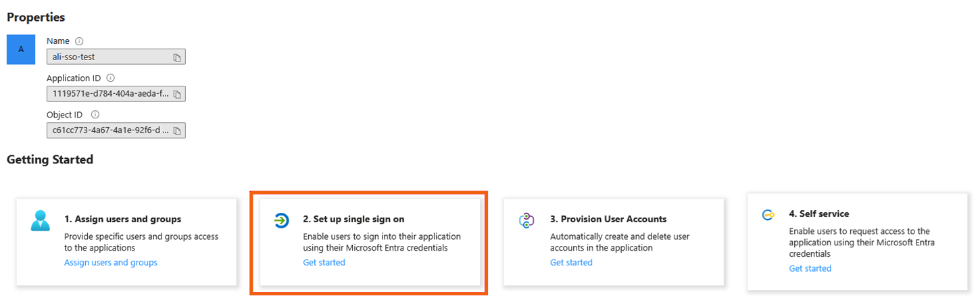Click the Provision User Accounts sync icon
The width and height of the screenshot is (980, 302).
527,220
